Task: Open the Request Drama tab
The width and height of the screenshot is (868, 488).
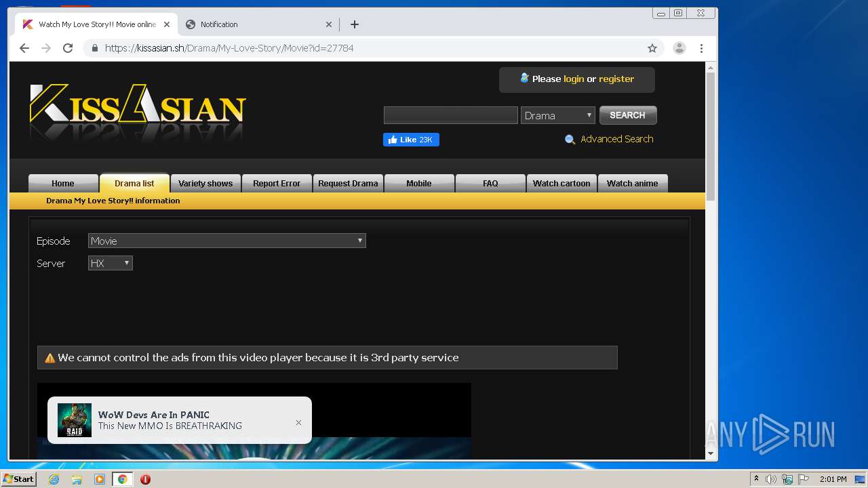Action: click(348, 183)
